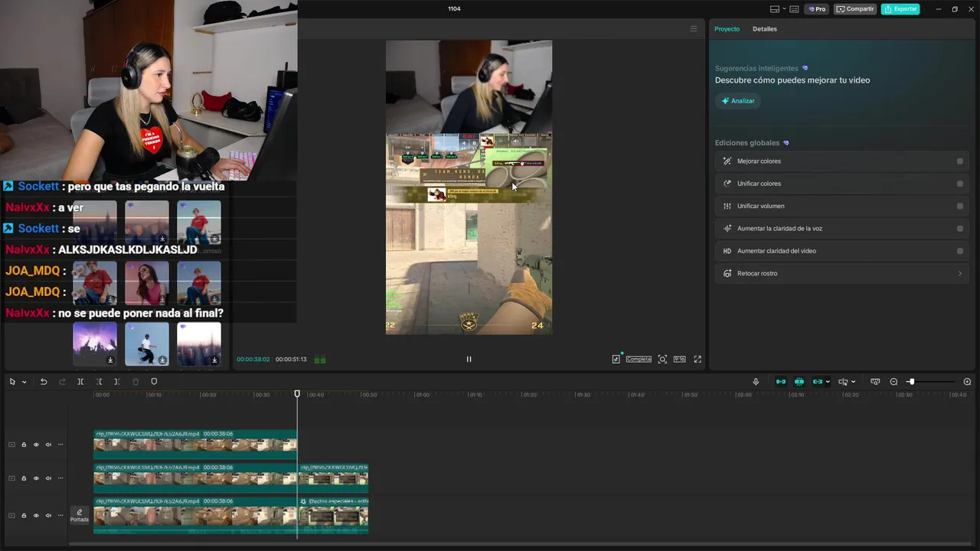Redo the last undone edit
980x551 pixels.
62,381
